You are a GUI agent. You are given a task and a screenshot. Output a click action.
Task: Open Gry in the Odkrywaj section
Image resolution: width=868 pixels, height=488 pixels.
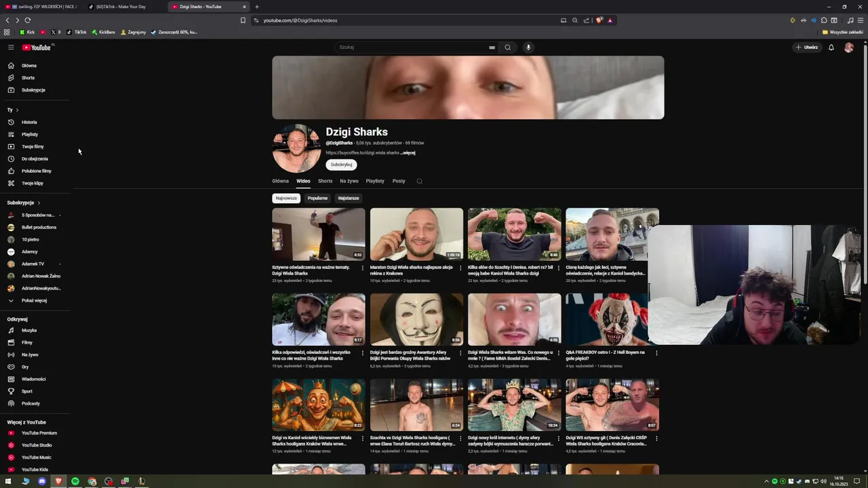click(25, 367)
